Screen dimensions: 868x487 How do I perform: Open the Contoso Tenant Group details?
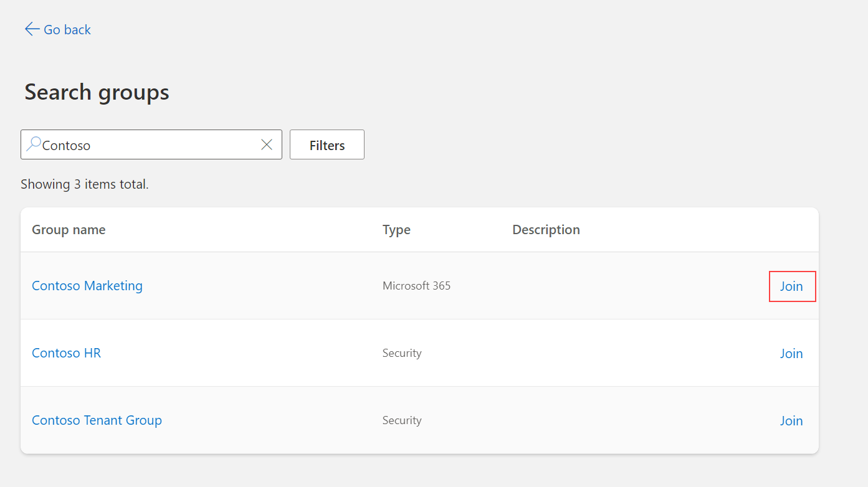(x=97, y=420)
